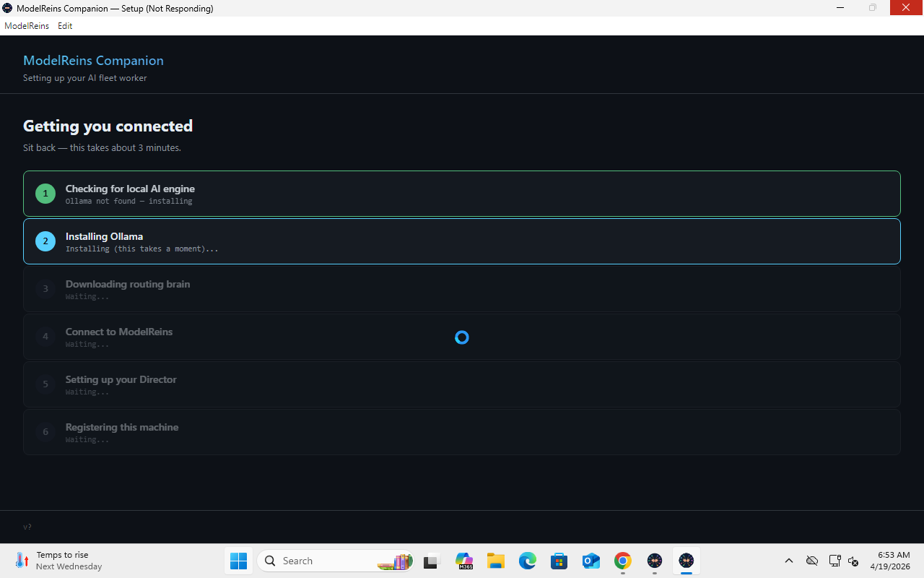Show hidden system tray icons
Image resolution: width=924 pixels, height=578 pixels.
pos(789,561)
